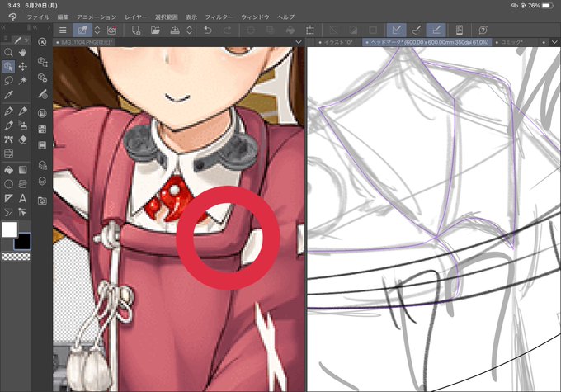This screenshot has height=392, width=561.
Task: Open the ウィンドウ menu
Action: point(255,17)
